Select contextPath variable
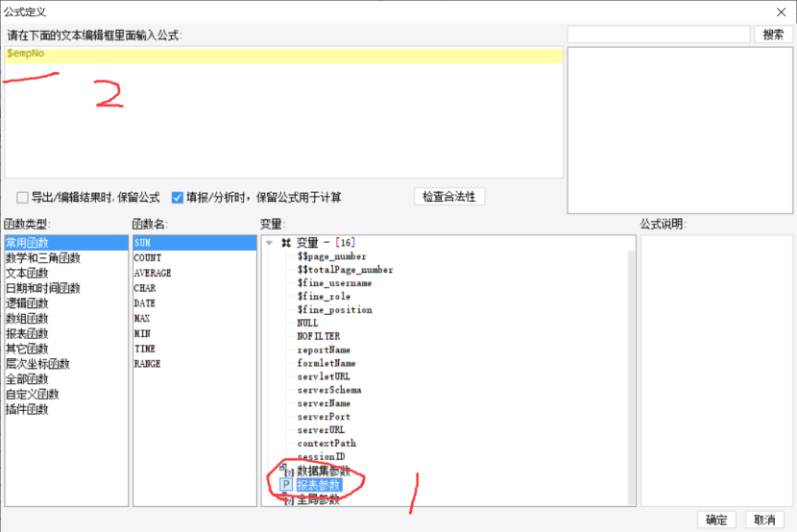The image size is (797, 532). point(326,443)
